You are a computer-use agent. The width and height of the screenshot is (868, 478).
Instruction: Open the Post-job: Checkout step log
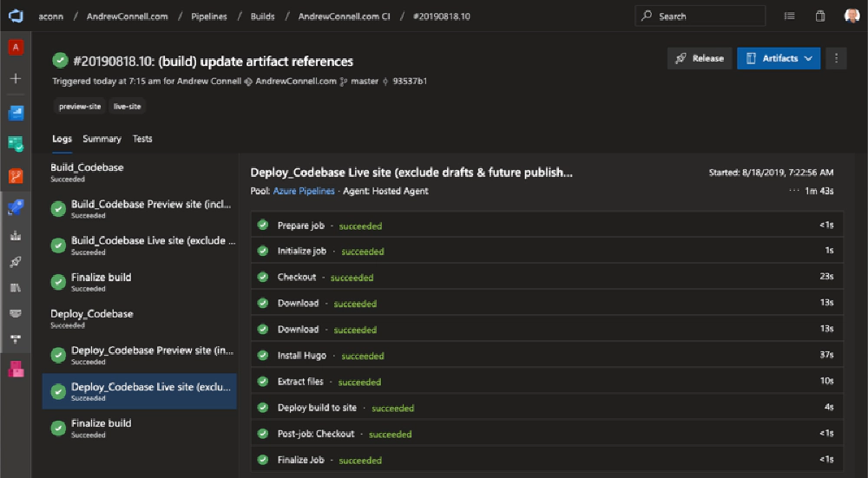click(547, 434)
